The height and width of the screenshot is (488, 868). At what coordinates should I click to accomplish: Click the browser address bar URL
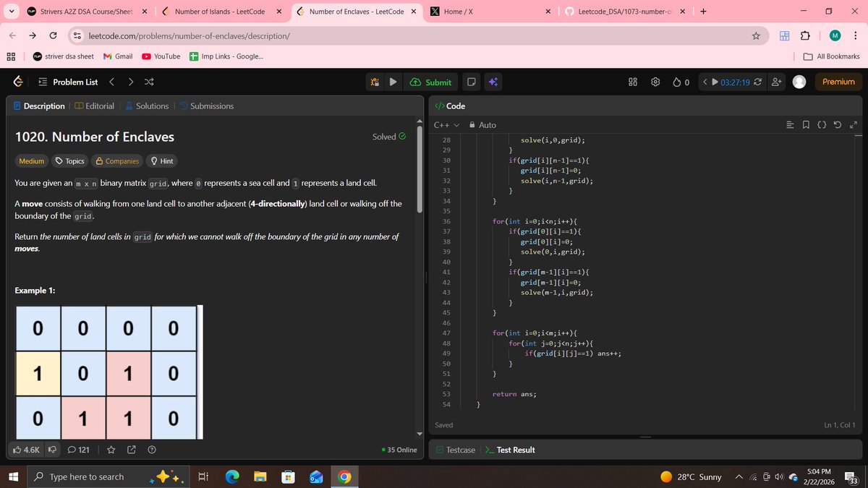pos(189,36)
